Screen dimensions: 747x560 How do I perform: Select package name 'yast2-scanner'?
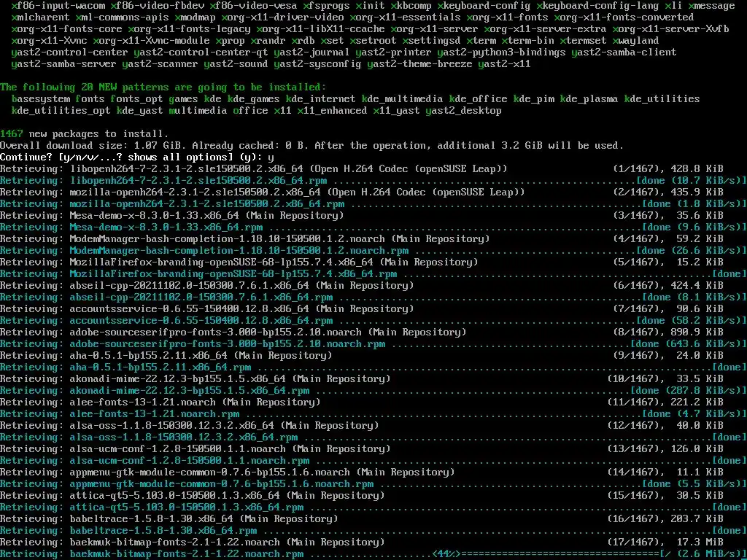pos(160,64)
